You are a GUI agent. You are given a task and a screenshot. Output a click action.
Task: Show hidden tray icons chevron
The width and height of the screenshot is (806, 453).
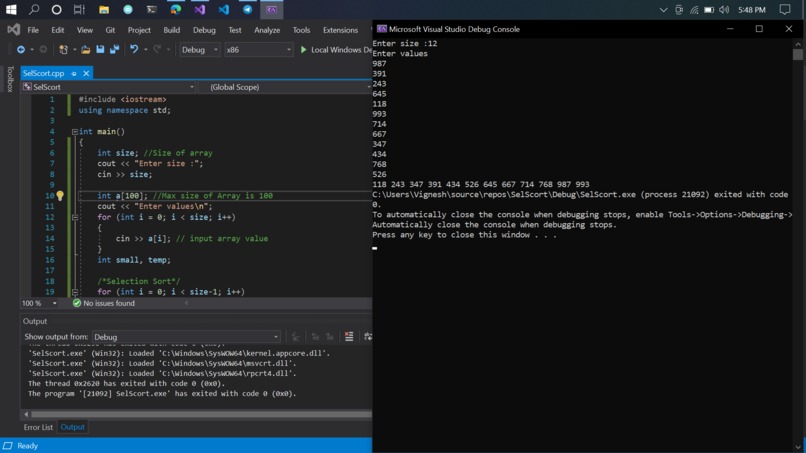[663, 10]
